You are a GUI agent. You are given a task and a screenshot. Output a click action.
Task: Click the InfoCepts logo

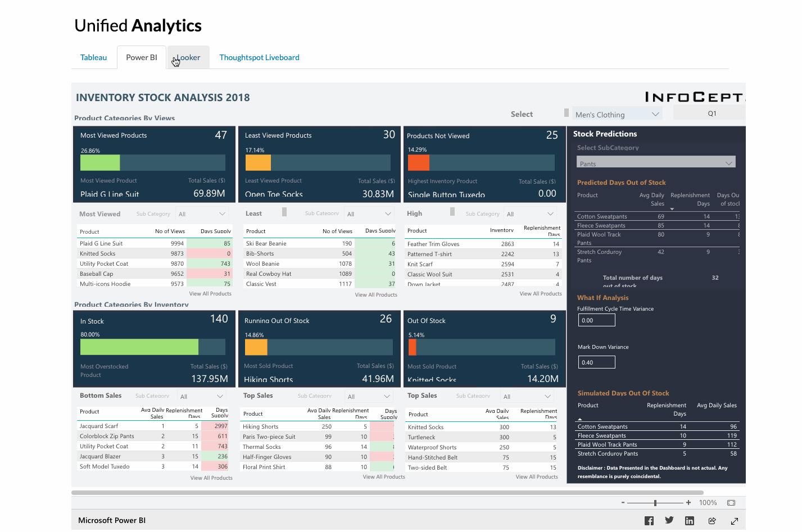click(695, 97)
